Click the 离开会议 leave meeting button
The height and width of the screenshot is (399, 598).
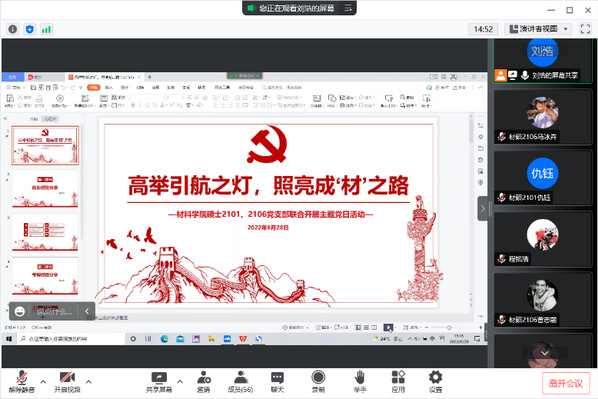(566, 383)
